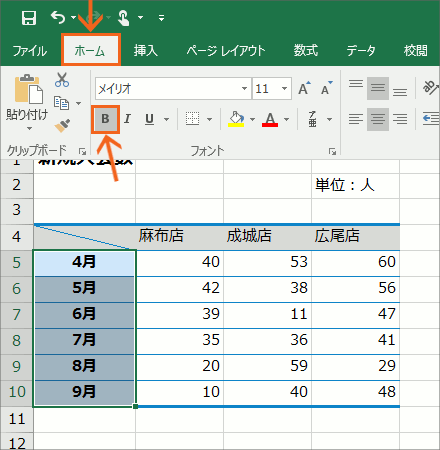Click the 貼り付け paste clipboard icon
440x450 pixels.
pyautogui.click(x=29, y=89)
